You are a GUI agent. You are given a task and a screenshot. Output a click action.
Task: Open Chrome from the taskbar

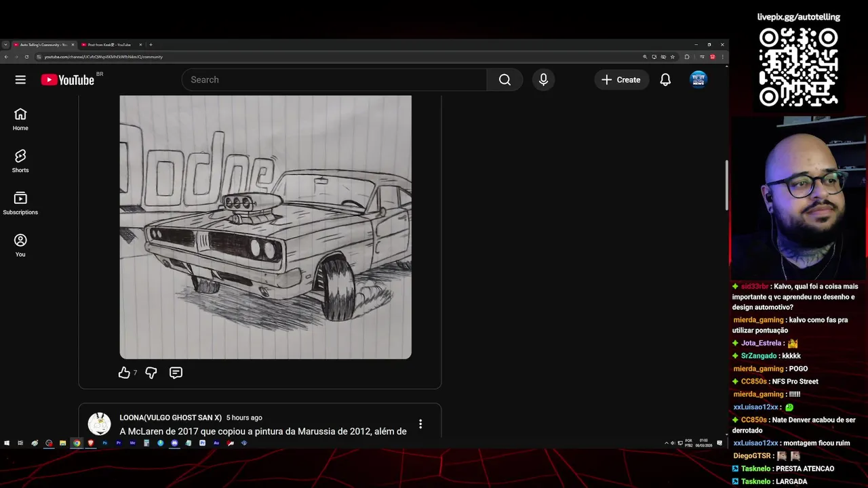[77, 443]
